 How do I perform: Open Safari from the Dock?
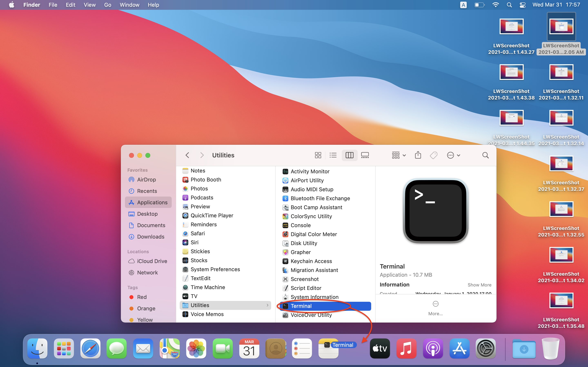[x=90, y=348]
